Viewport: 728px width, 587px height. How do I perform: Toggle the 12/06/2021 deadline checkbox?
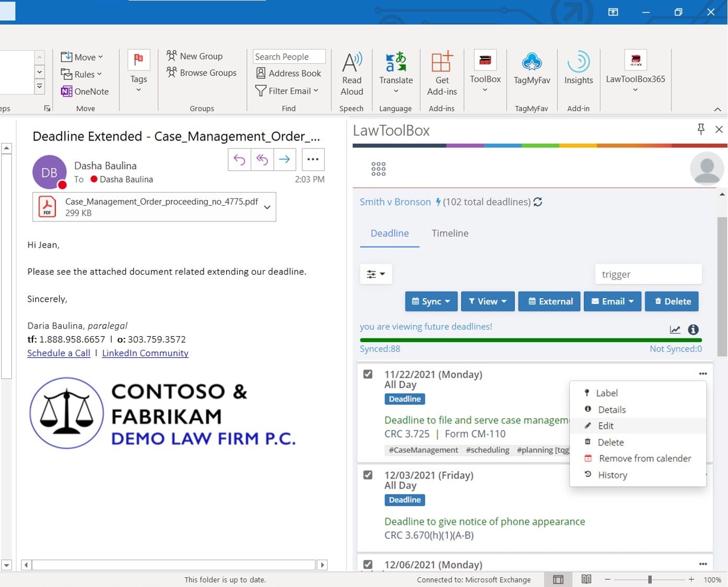[x=368, y=564]
